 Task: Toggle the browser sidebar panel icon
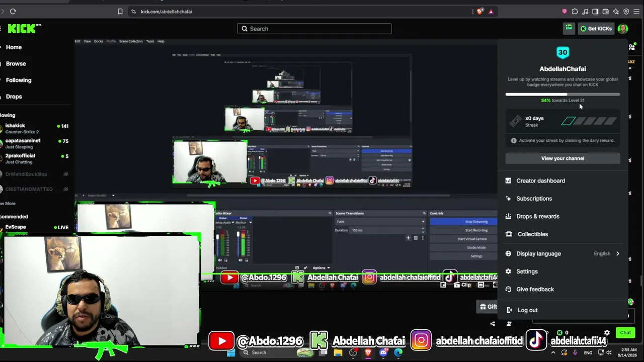pos(595,12)
